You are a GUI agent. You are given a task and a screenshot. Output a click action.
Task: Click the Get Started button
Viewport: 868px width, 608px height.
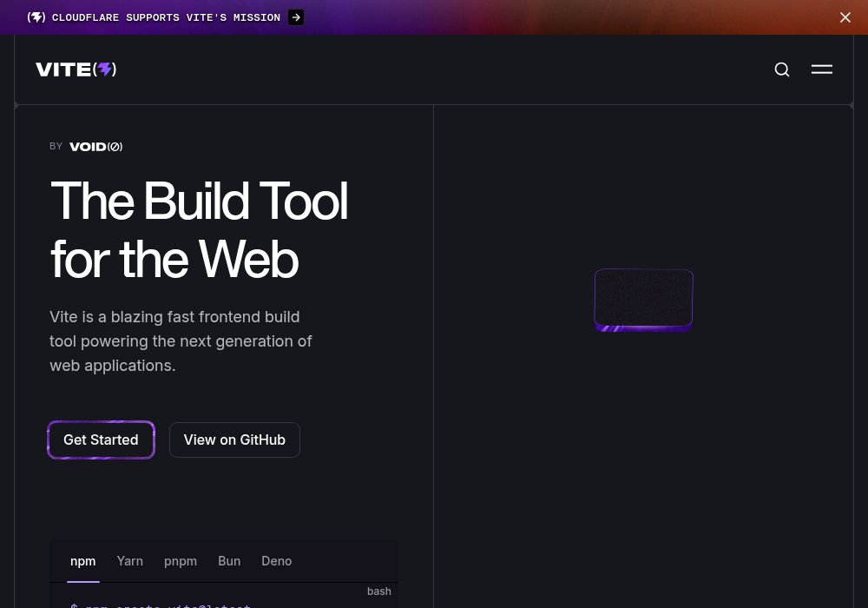click(101, 439)
